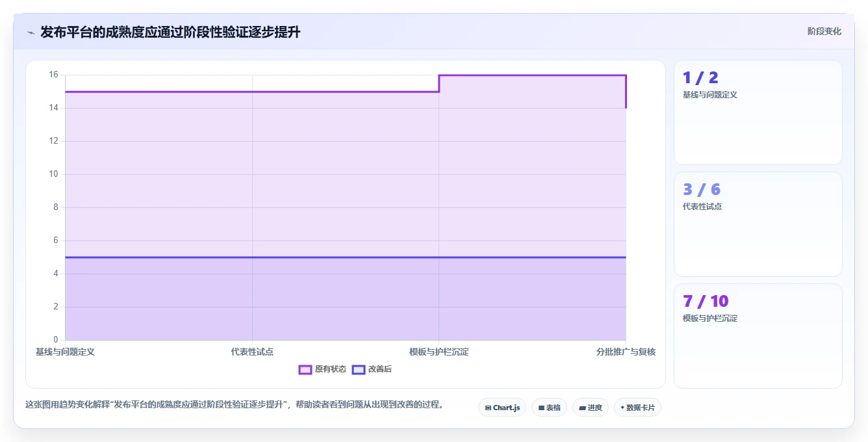The height and width of the screenshot is (442, 868).
Task: Toggle the 原有状态 legend label
Action: pyautogui.click(x=331, y=369)
